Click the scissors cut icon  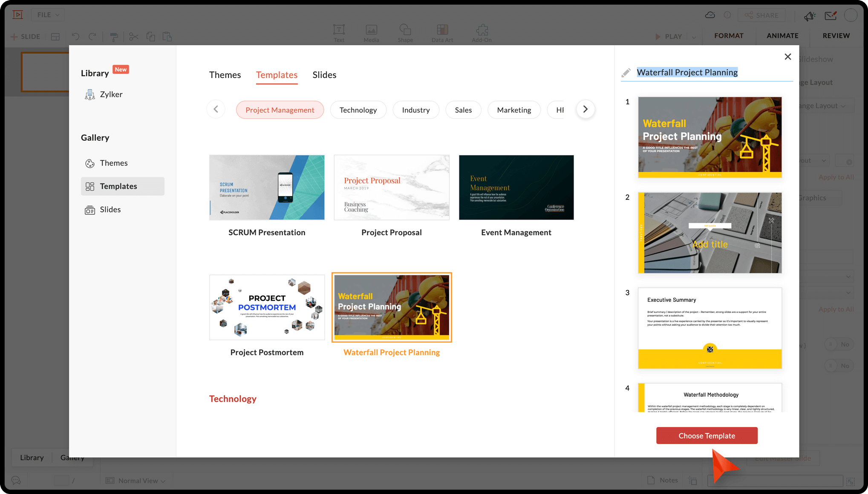(133, 37)
